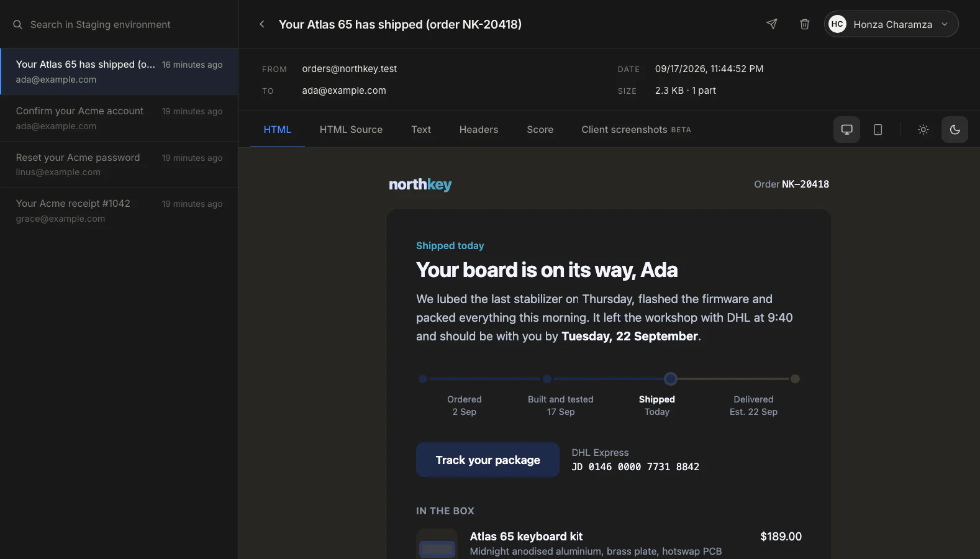Click the $189.00 price
This screenshot has width=980, height=559.
[781, 537]
